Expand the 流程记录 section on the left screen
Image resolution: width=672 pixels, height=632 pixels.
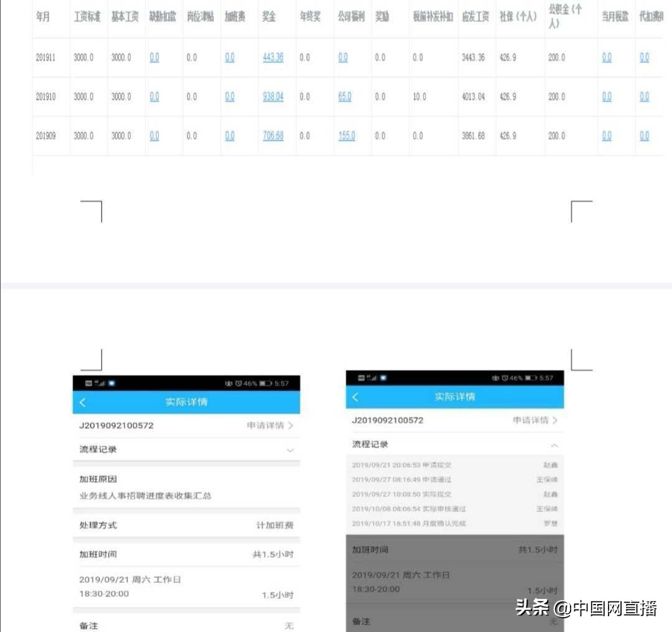pos(290,450)
